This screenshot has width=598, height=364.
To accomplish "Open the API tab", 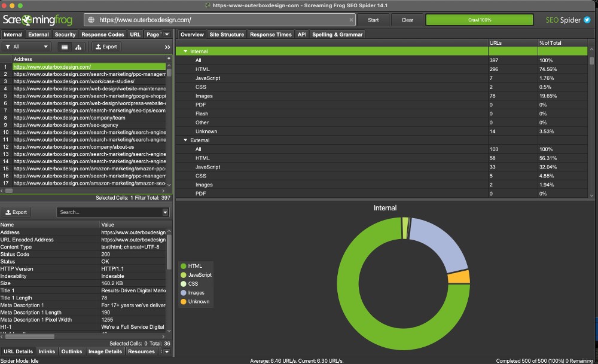I will pyautogui.click(x=302, y=34).
